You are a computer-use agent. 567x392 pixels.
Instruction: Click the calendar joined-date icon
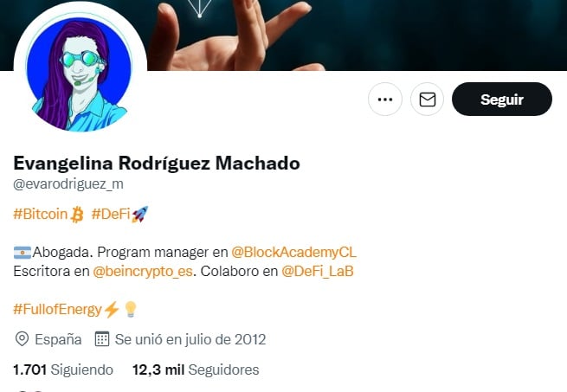(102, 339)
